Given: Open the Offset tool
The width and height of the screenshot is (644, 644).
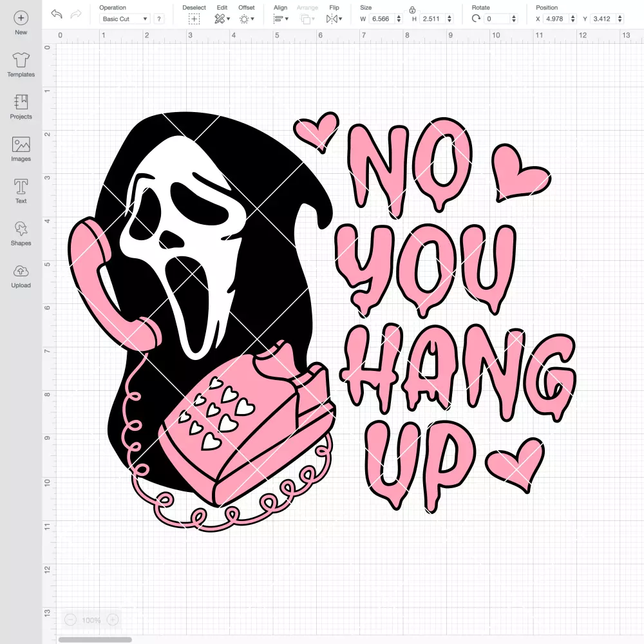Looking at the screenshot, I should [x=247, y=19].
